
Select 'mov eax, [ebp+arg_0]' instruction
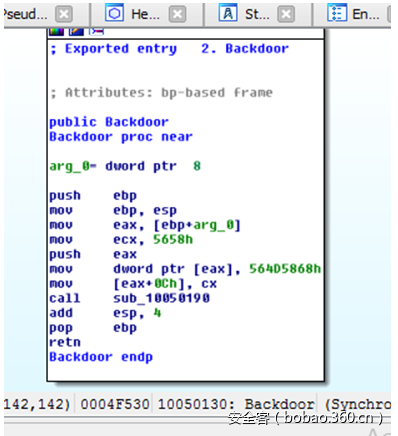point(145,225)
